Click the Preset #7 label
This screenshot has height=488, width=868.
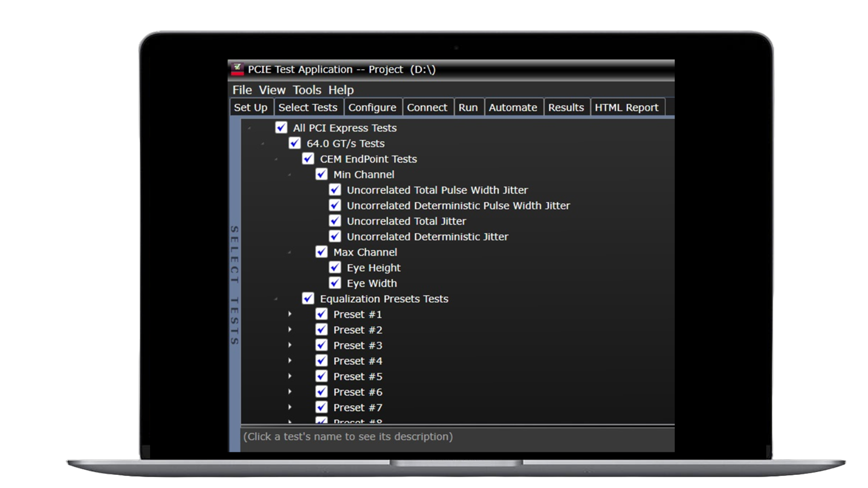[x=358, y=408]
